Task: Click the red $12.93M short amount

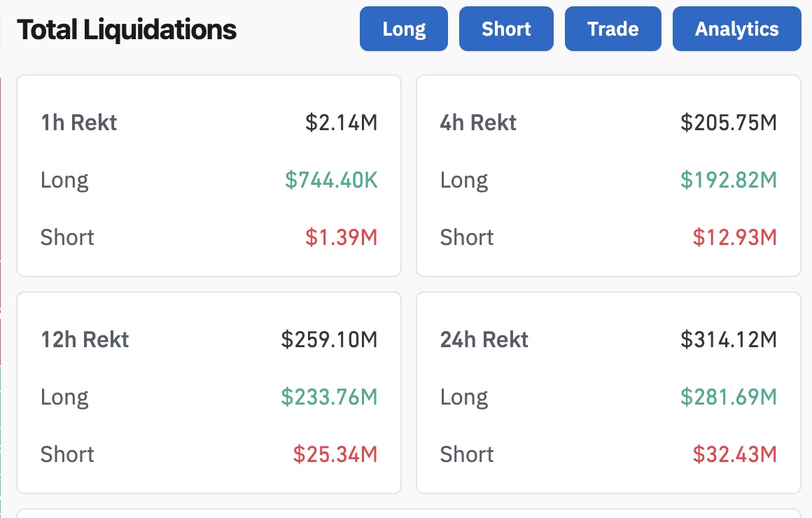Action: tap(735, 237)
